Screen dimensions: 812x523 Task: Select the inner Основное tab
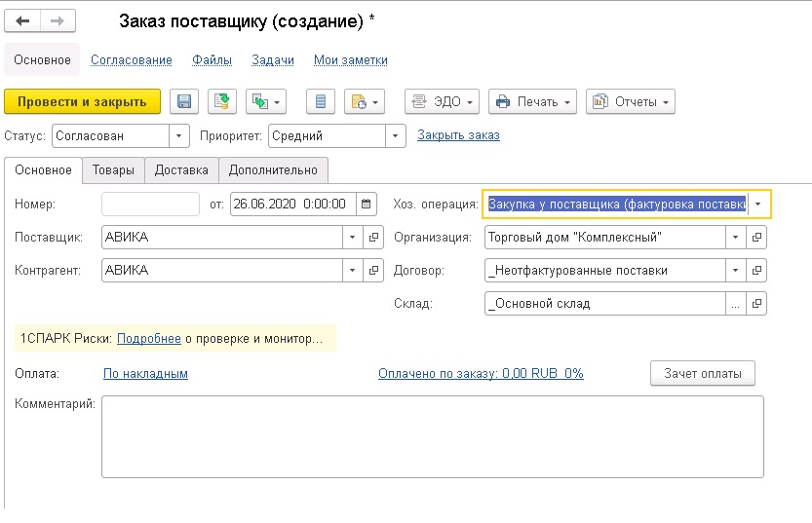point(44,170)
